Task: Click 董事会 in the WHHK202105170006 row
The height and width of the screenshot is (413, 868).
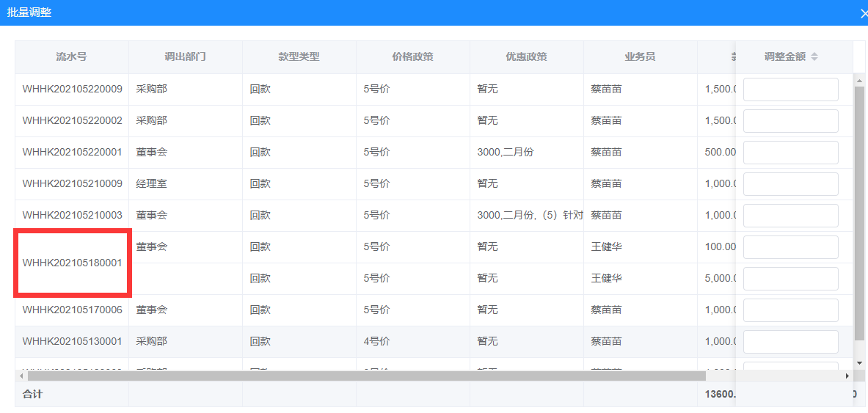Action: 151,310
